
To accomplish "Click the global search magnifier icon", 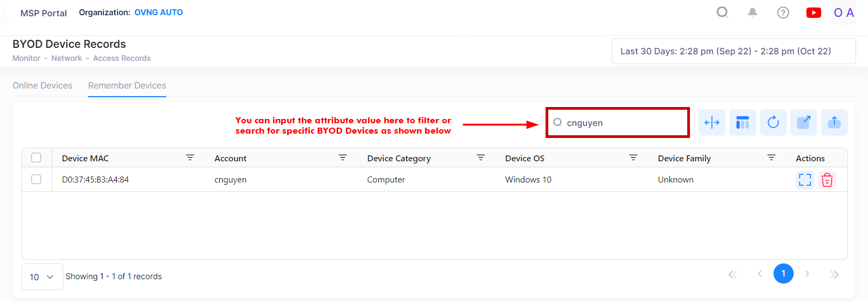I will pyautogui.click(x=722, y=12).
